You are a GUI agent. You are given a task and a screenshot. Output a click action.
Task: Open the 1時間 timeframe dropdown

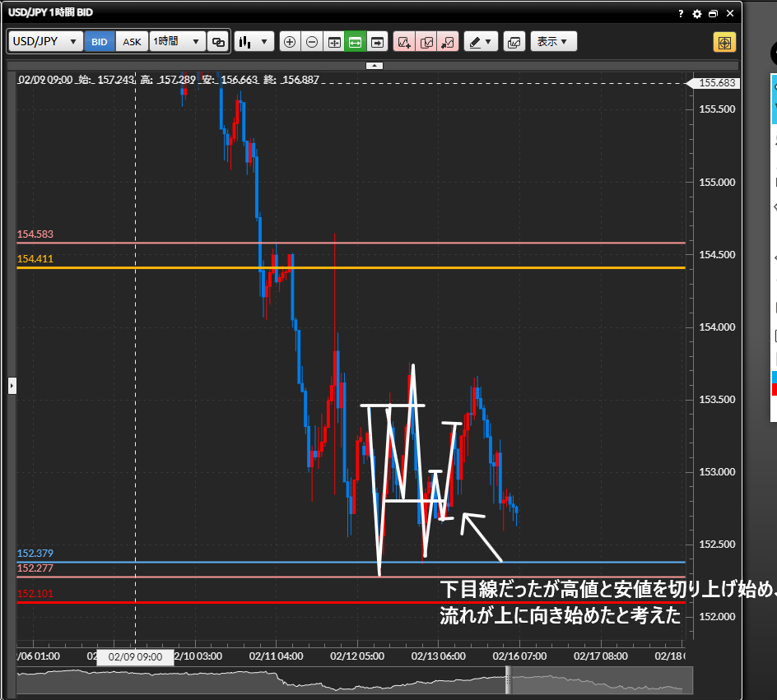[177, 42]
